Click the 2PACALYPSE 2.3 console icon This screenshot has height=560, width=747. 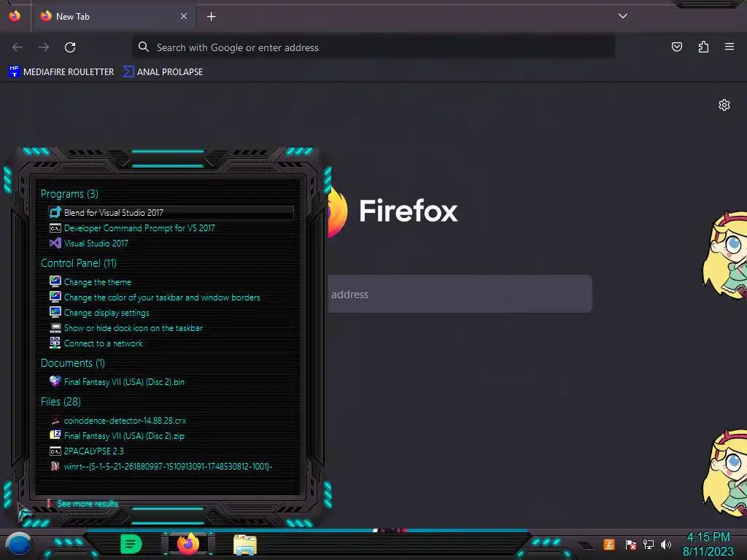(x=55, y=451)
